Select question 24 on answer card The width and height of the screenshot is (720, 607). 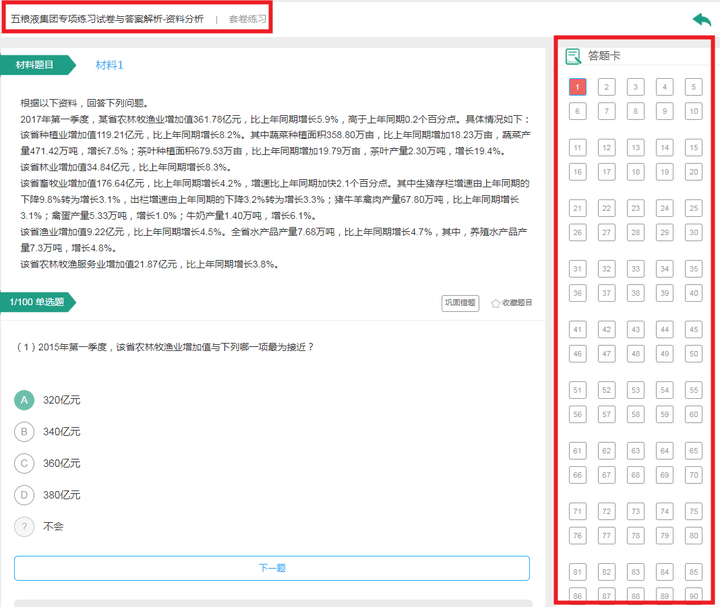click(664, 208)
